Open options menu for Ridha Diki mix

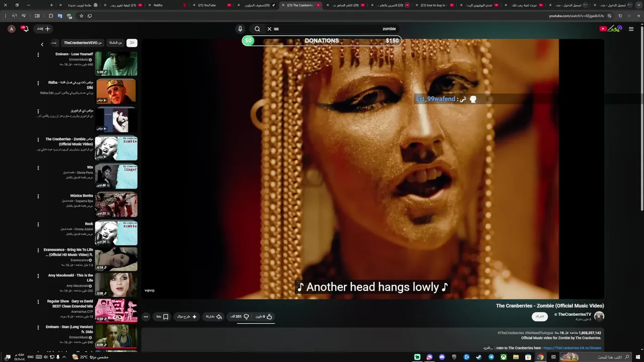[x=38, y=83]
